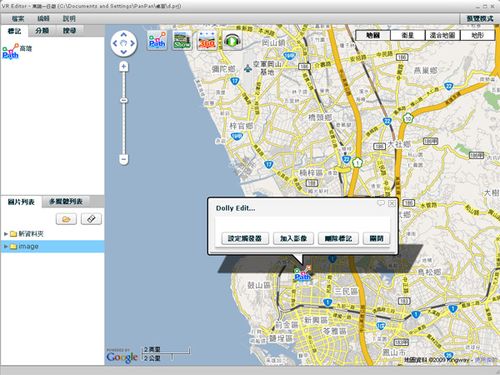Select the Path tool in map toolbar

click(157, 40)
